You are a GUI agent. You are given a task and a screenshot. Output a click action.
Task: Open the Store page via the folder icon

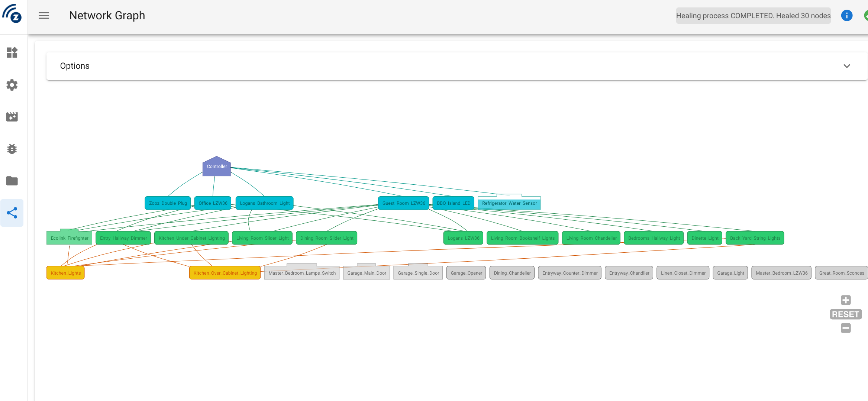[12, 181]
